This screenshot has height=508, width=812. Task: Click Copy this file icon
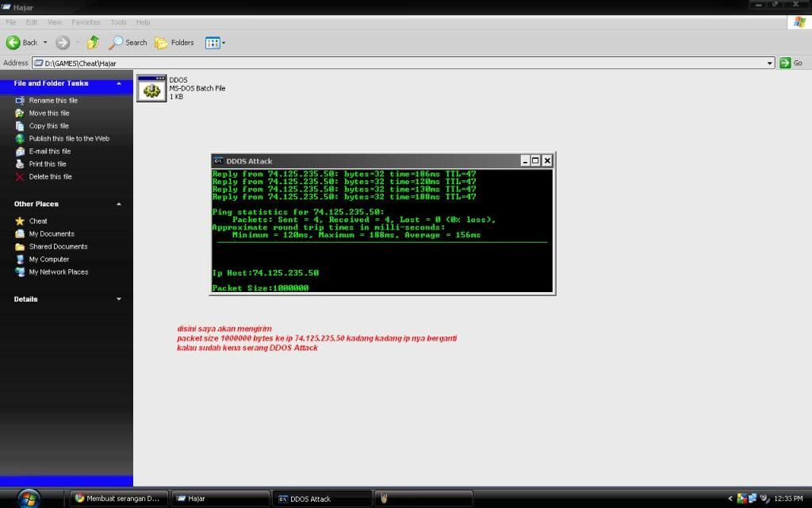click(20, 126)
